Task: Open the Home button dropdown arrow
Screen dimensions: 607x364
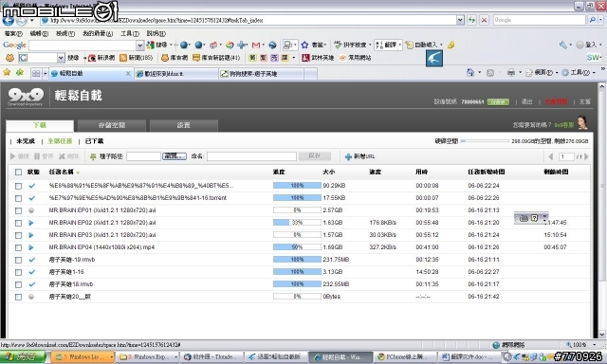Action: click(x=479, y=72)
